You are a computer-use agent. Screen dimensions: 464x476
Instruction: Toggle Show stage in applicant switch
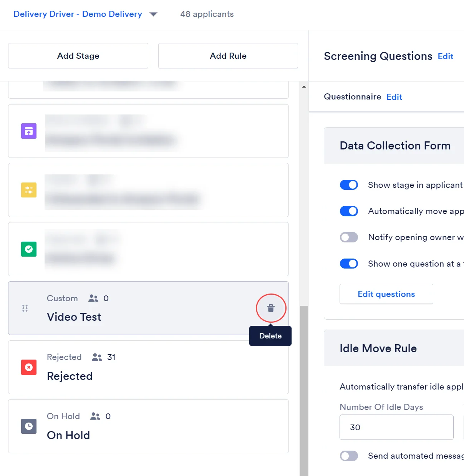349,185
